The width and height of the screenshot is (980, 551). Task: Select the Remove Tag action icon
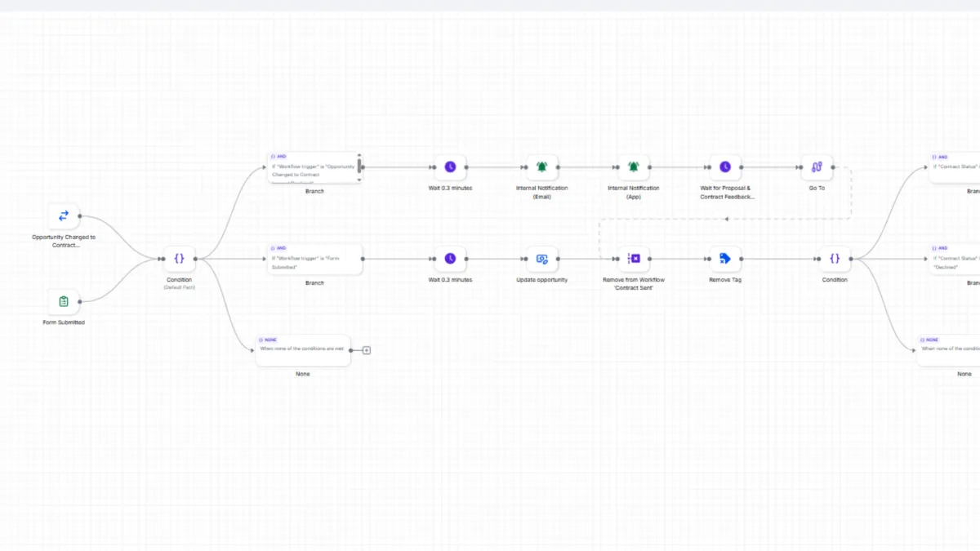coord(725,259)
